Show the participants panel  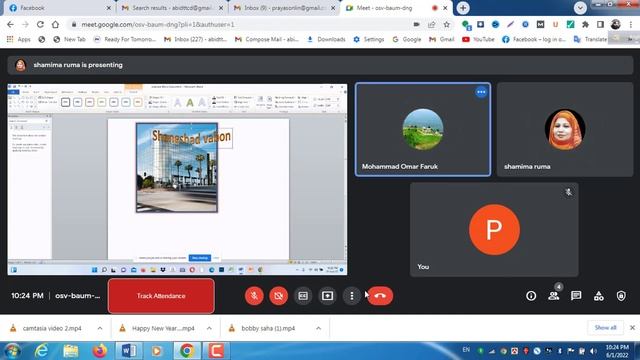[x=553, y=296]
